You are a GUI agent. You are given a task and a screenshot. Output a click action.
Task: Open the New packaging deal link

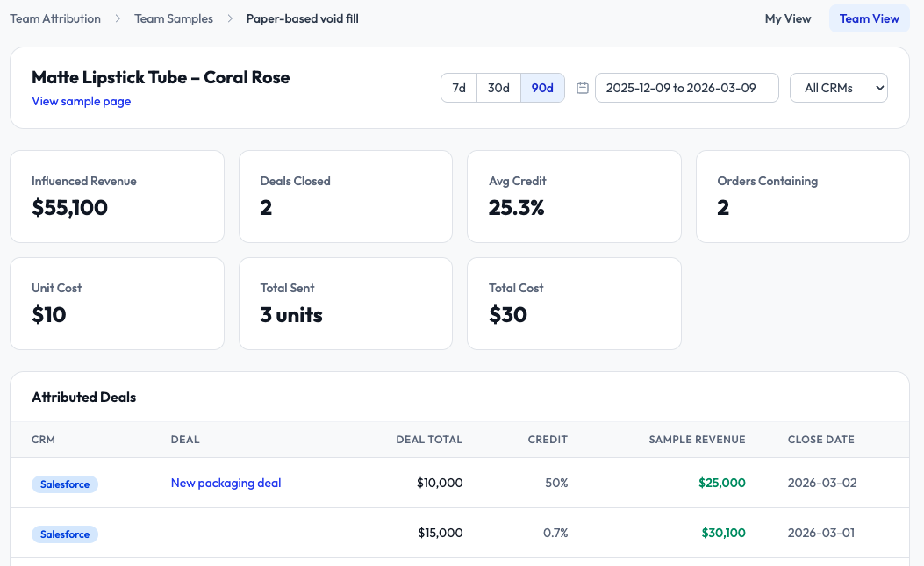tap(226, 483)
